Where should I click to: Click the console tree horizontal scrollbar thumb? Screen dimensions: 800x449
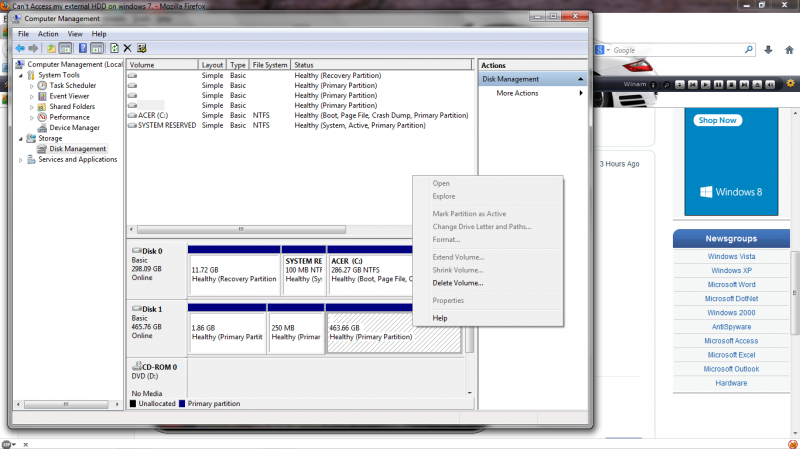(66, 404)
